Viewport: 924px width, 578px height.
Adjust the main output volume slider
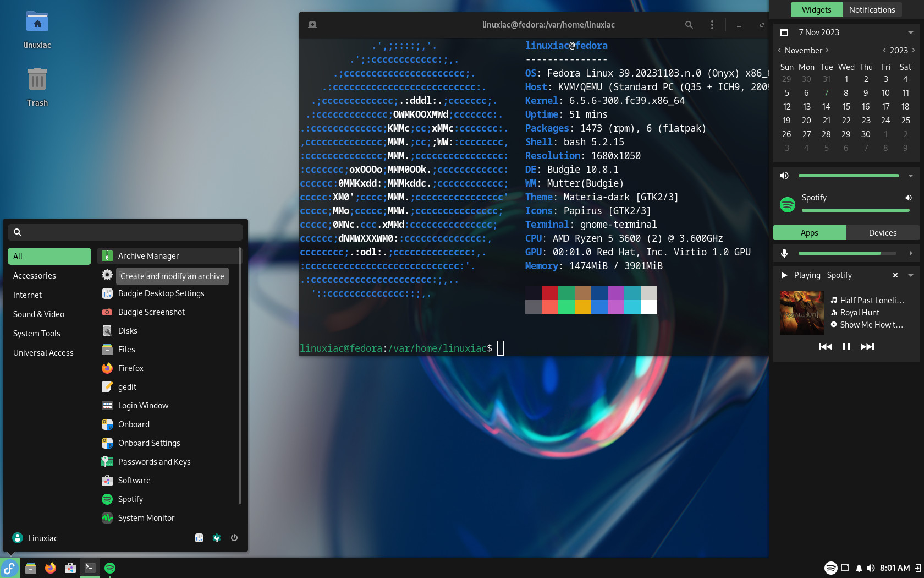click(849, 176)
